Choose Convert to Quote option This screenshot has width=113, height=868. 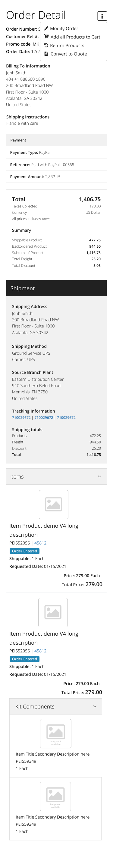[x=68, y=54]
